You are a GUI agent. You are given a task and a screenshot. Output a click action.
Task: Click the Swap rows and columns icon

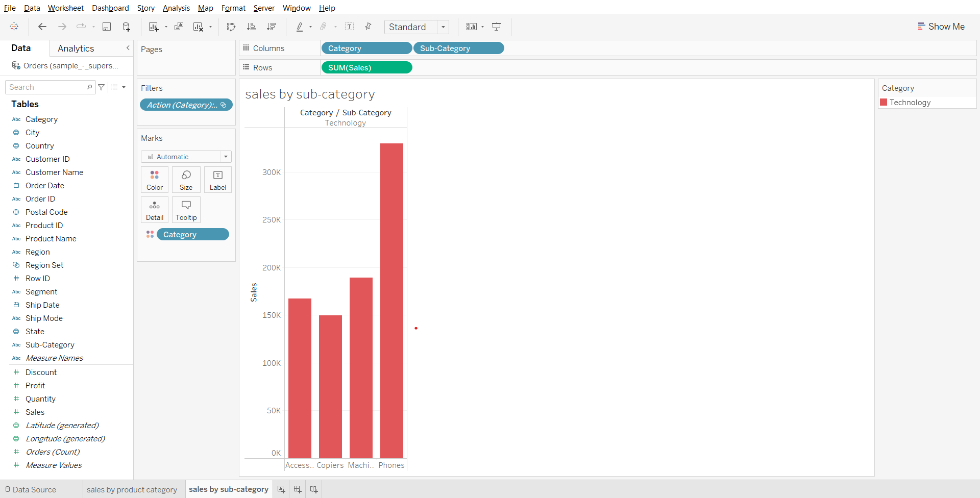tap(231, 27)
